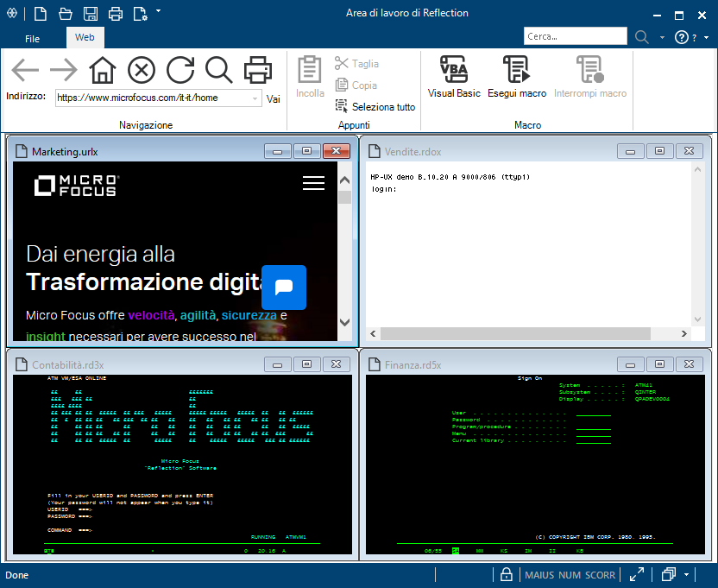Image resolution: width=718 pixels, height=588 pixels.
Task: Click the blue chat bubble button
Action: click(x=284, y=288)
